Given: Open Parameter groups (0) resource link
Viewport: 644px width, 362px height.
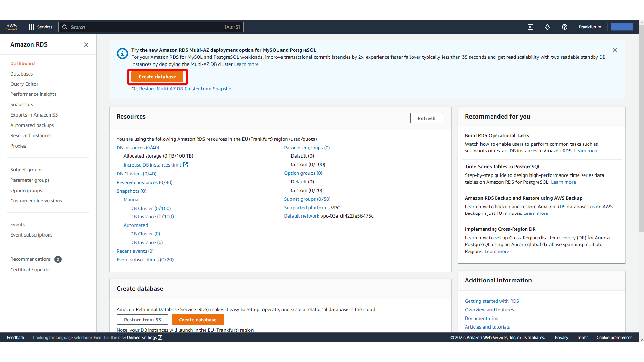Looking at the screenshot, I should click(307, 148).
